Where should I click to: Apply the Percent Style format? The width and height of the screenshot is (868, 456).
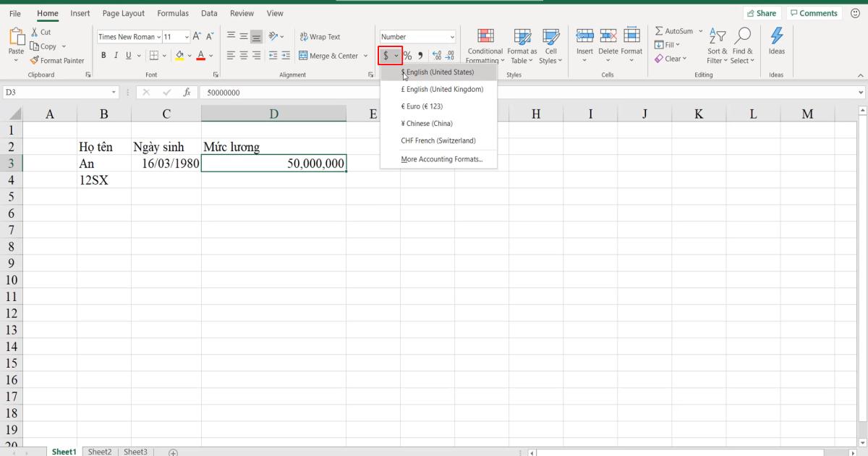tap(407, 55)
